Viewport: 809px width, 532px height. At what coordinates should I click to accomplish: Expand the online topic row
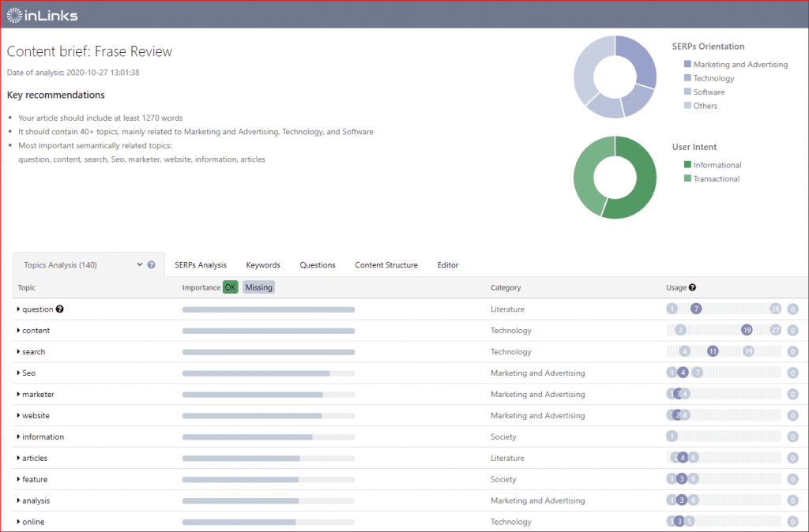(19, 522)
